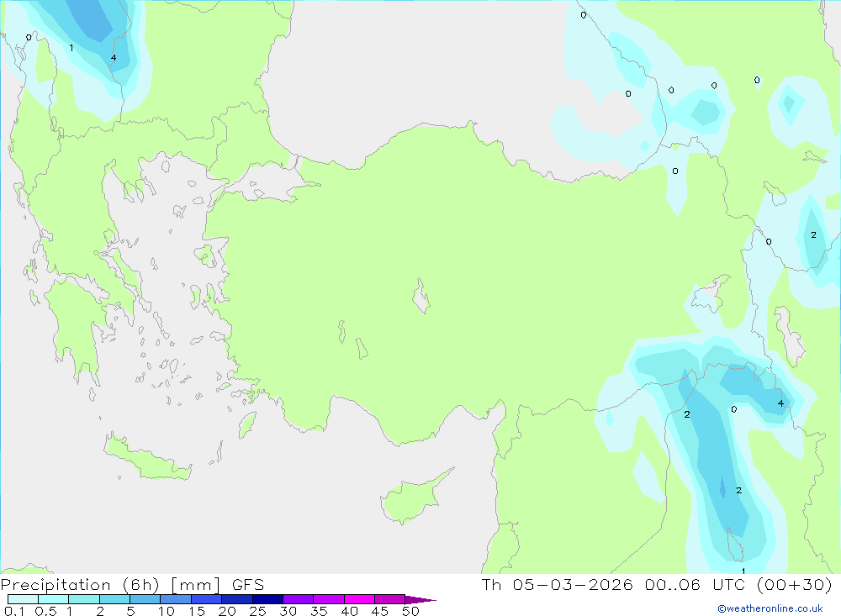Click the 1–2 mm legend color swatch
The image size is (841, 616).
tap(84, 599)
